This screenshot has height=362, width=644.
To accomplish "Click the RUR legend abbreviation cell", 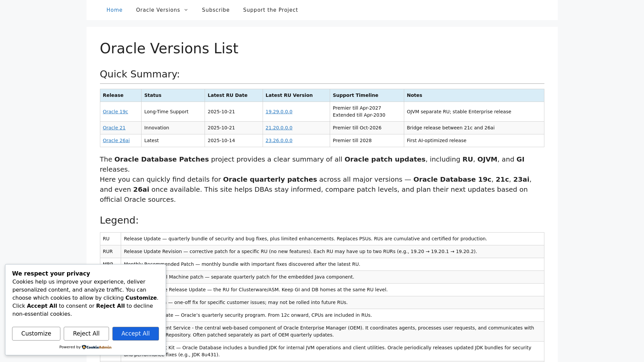I will coord(111,251).
